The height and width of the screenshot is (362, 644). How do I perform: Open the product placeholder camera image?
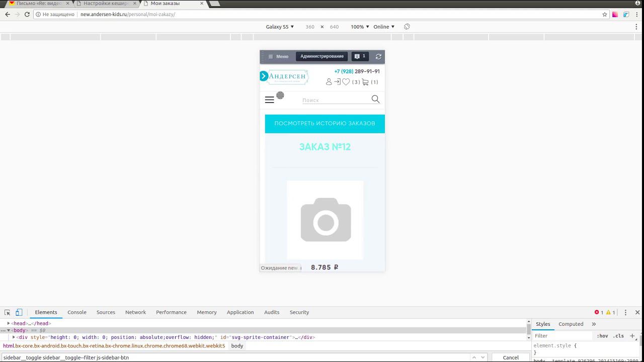coord(325,220)
